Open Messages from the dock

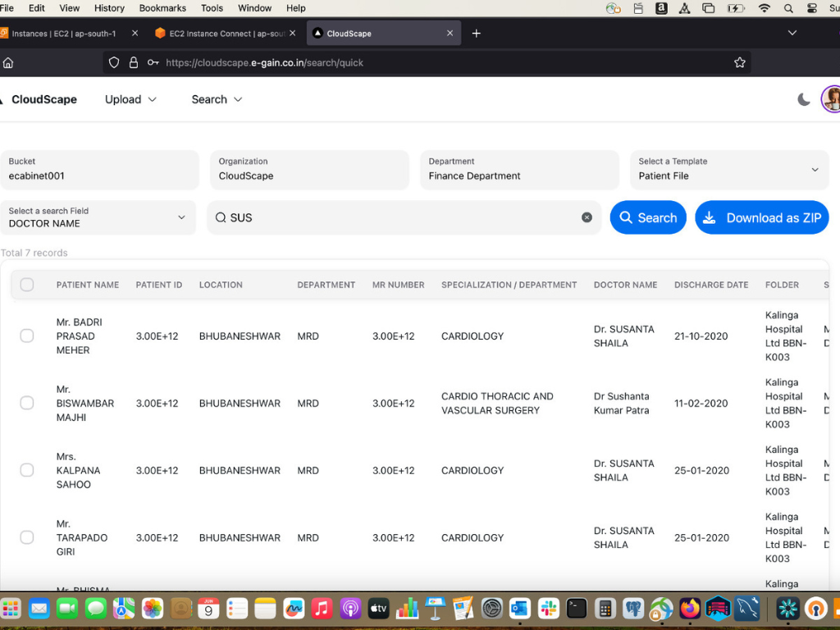pyautogui.click(x=95, y=609)
